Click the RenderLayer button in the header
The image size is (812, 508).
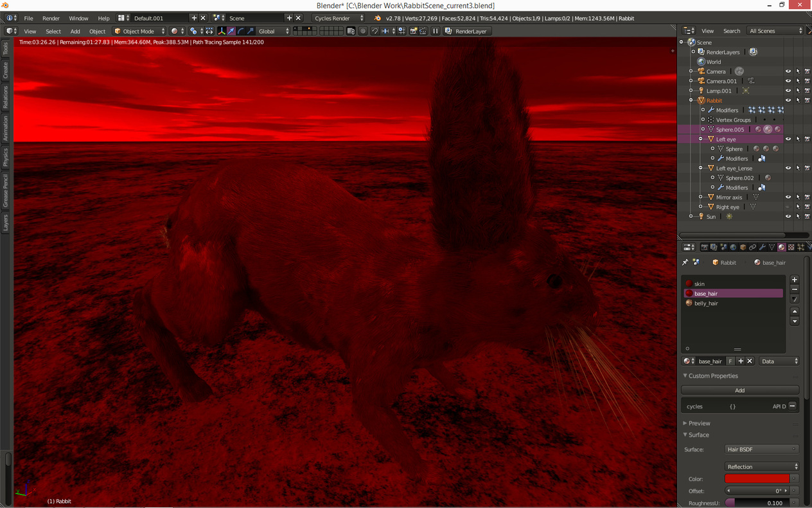467,31
